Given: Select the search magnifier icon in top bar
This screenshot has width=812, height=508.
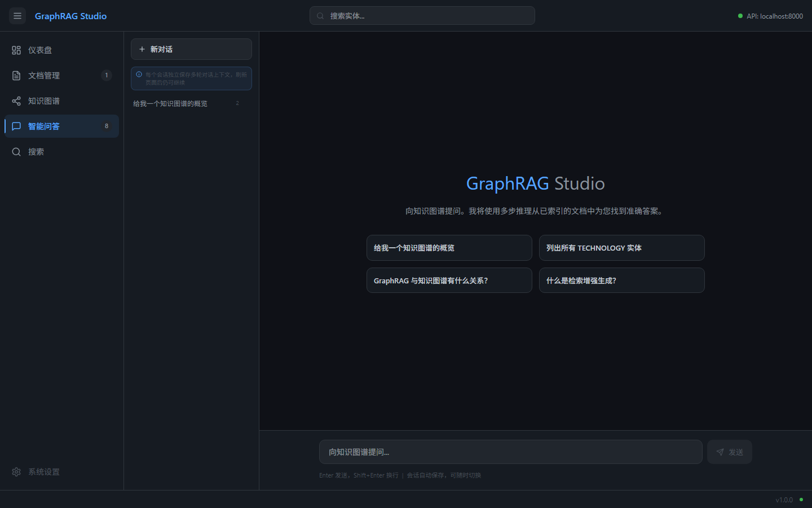Looking at the screenshot, I should coord(320,16).
